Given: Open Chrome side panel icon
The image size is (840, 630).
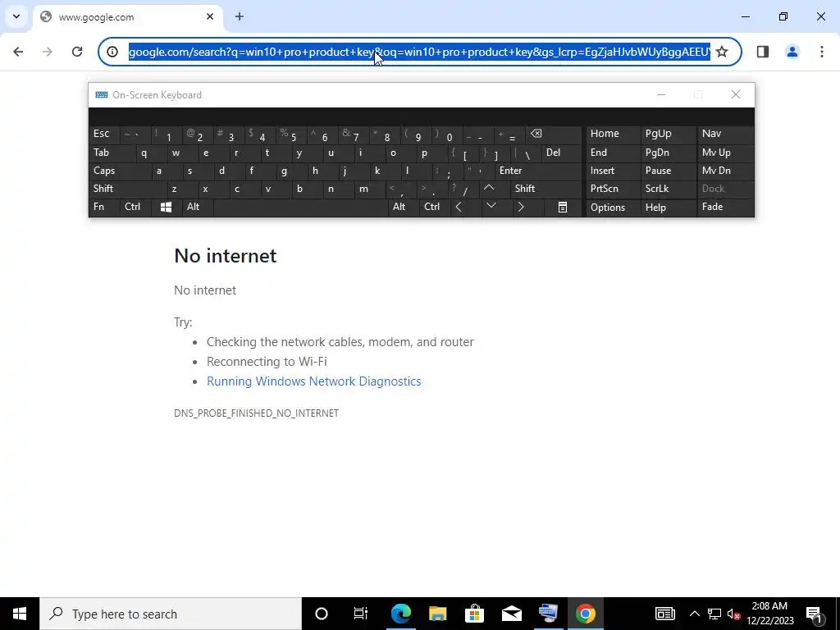Looking at the screenshot, I should coord(763,52).
